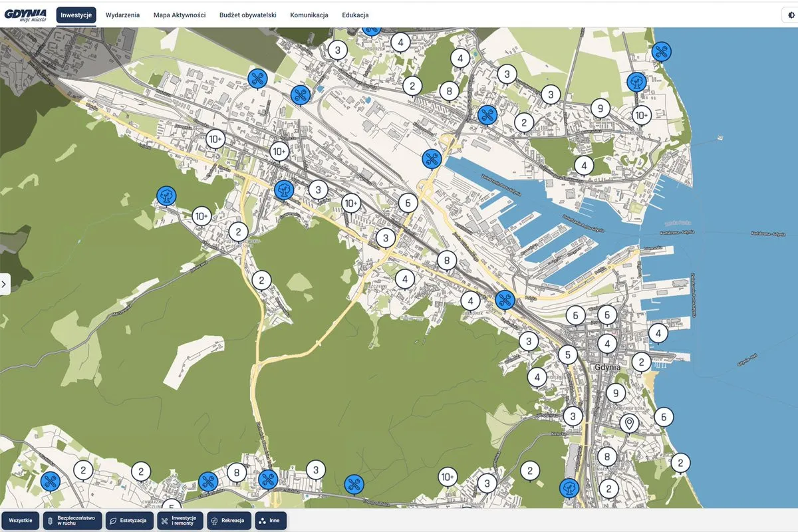Choose the Inne three-dots filter
Image resolution: width=798 pixels, height=532 pixels.
point(271,520)
